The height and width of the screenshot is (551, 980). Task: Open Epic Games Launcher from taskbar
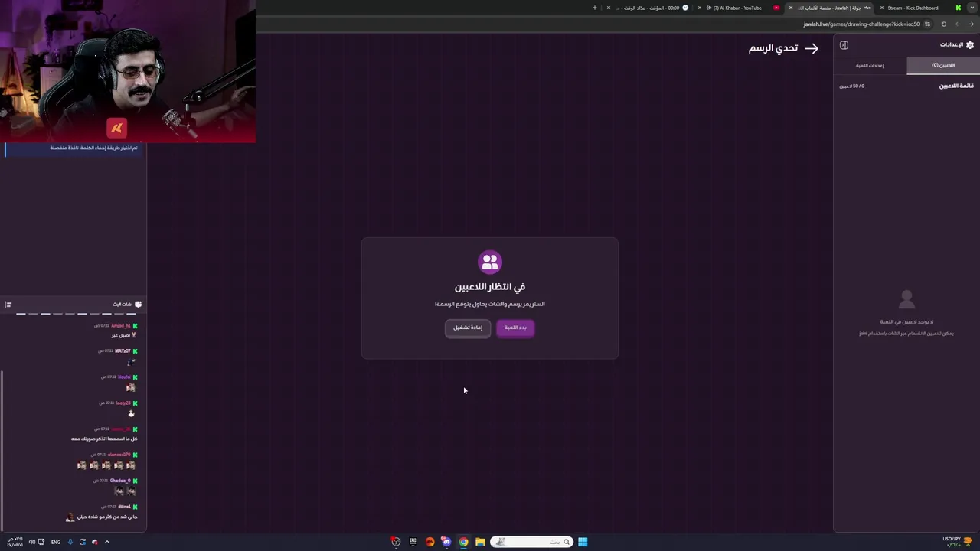coord(413,542)
